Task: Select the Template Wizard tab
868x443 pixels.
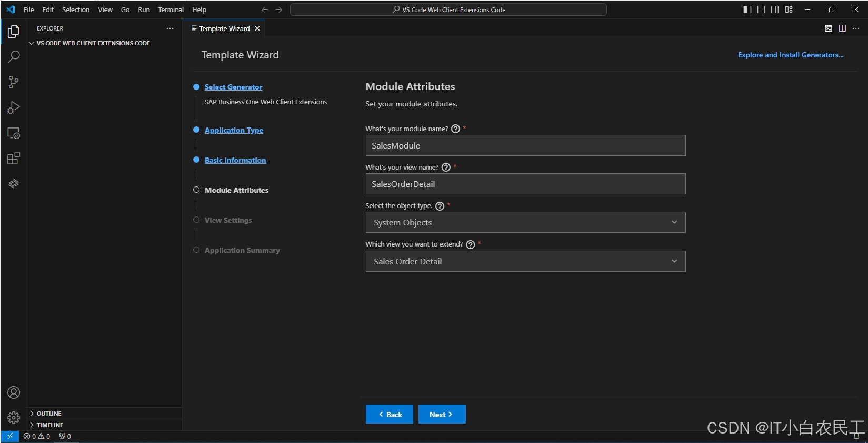Action: coord(224,28)
